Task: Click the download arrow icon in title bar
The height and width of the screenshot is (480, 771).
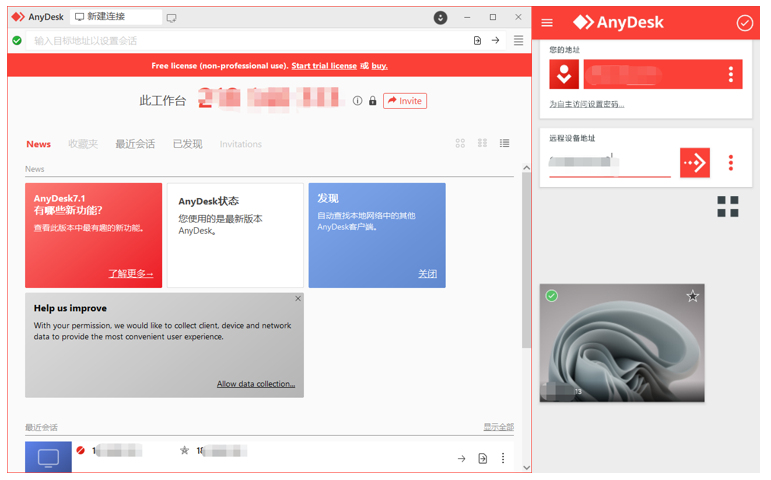Action: pyautogui.click(x=440, y=18)
